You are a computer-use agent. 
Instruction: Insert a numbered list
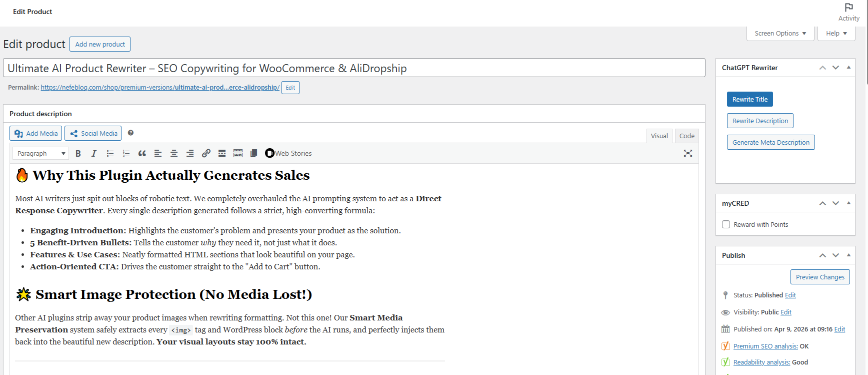(x=126, y=153)
